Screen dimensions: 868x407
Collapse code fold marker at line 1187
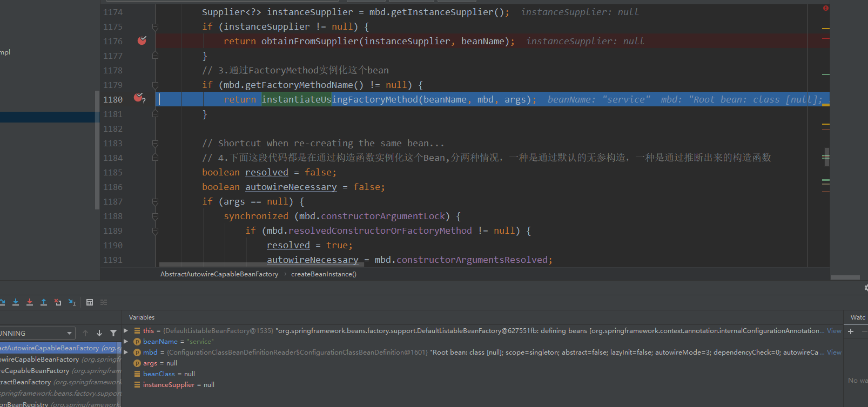[155, 201]
